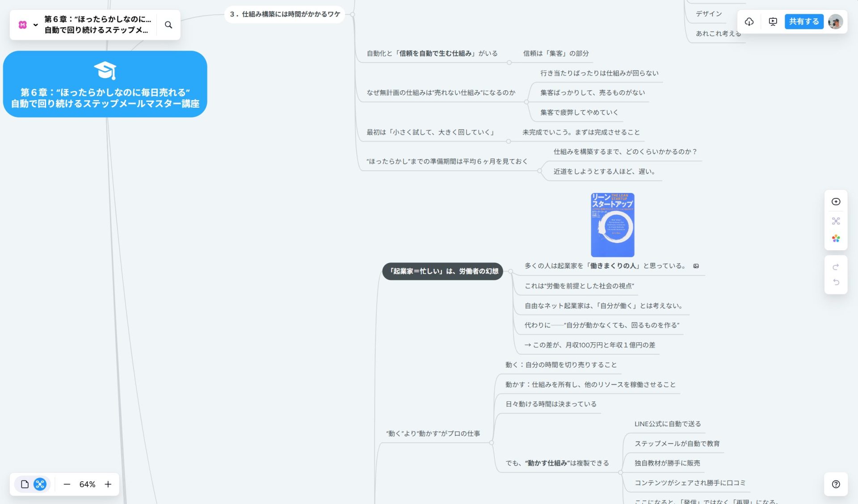Select 代わりに自分が動かなくても回るものを作る node
The width and height of the screenshot is (858, 504).
pos(602,325)
